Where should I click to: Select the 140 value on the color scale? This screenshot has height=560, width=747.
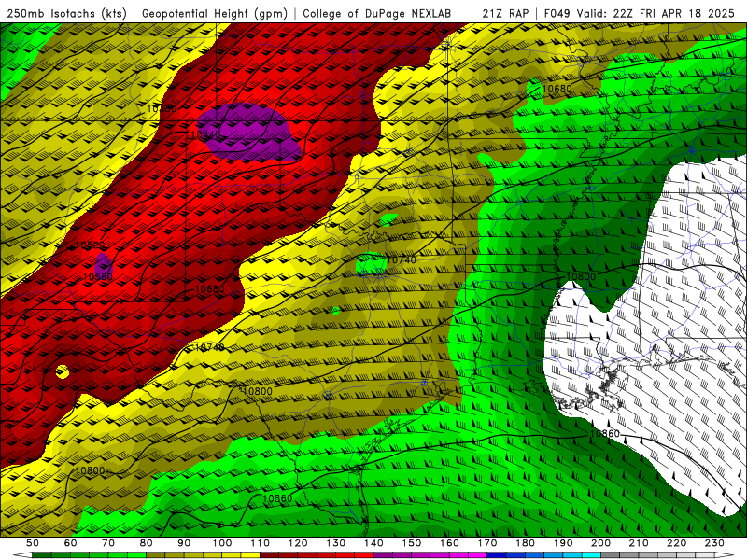(x=373, y=543)
